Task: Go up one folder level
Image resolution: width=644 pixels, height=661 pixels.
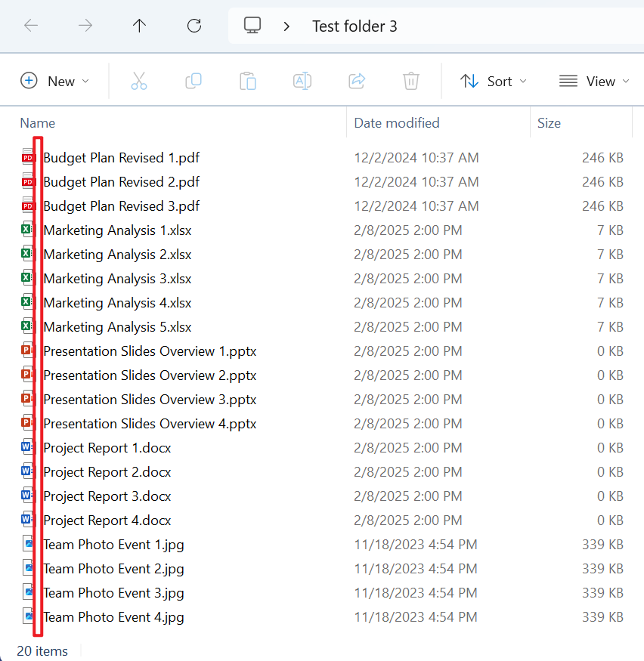Action: pos(139,26)
